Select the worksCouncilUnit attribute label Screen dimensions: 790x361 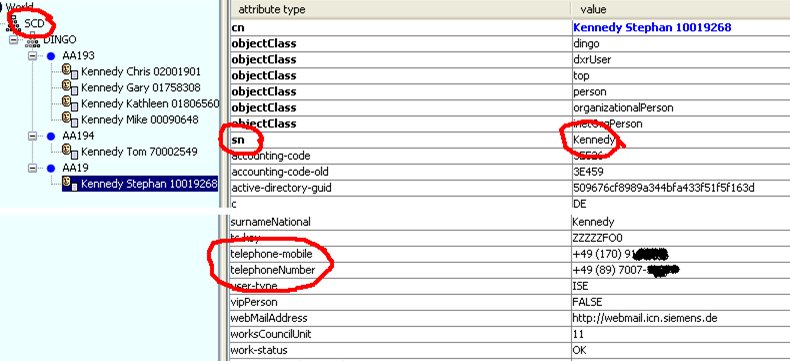coord(271,335)
